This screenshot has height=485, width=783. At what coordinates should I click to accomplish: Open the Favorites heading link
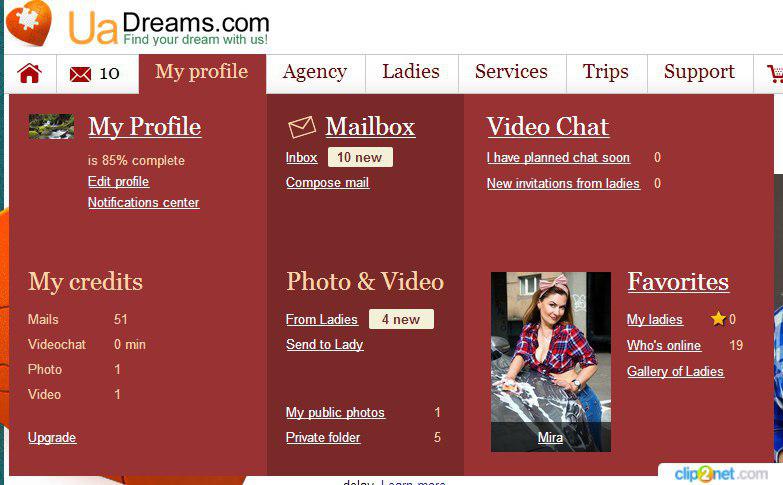[x=678, y=282]
